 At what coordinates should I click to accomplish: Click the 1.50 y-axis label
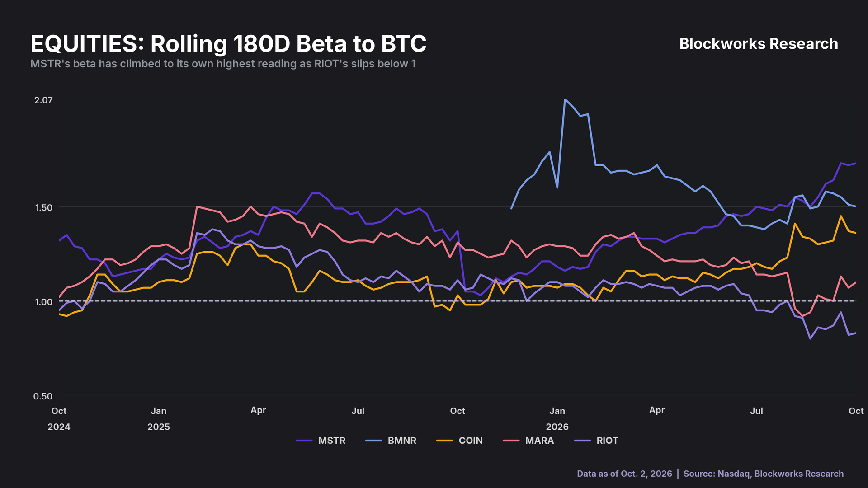(x=43, y=207)
